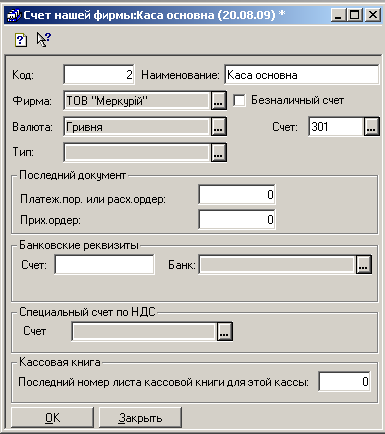Choose account via Счет 301 ellipsis button
This screenshot has width=385, height=434.
(371, 126)
